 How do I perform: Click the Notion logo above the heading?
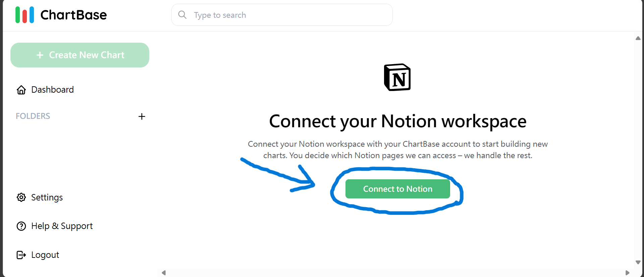(x=397, y=77)
